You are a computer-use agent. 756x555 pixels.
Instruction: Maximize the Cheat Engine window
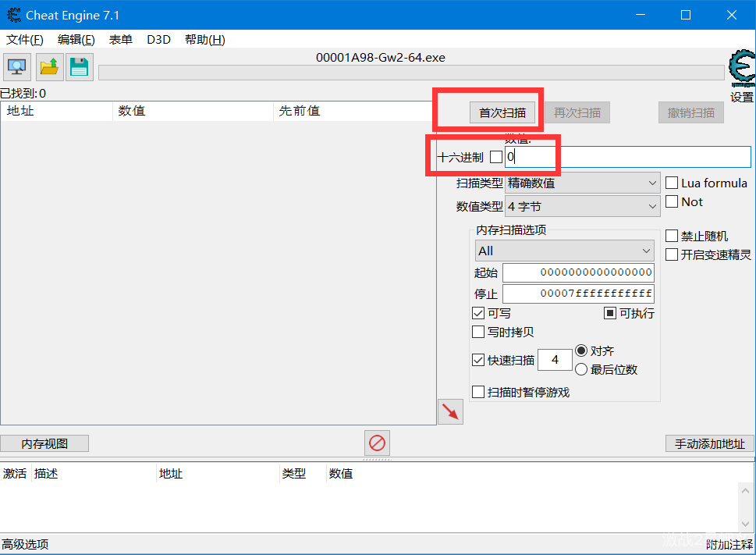686,15
